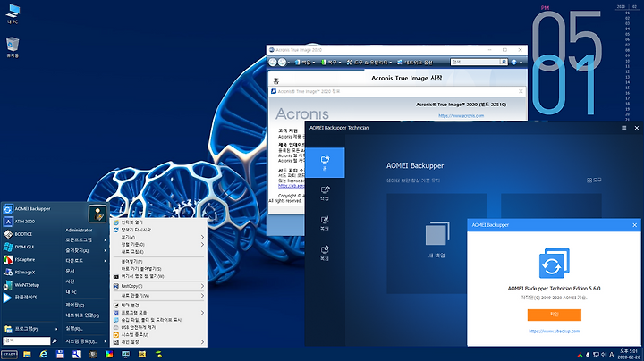Open 팟플레이어 from start menu
Image resolution: width=644 pixels, height=361 pixels.
[x=20, y=298]
